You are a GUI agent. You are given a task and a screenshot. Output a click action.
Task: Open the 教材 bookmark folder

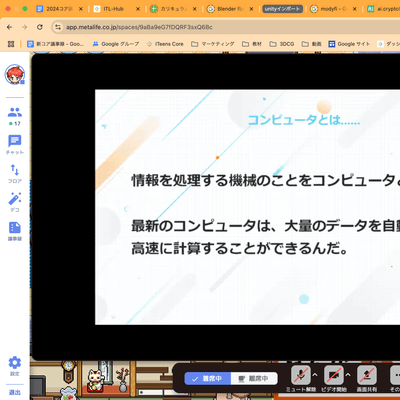[x=252, y=44]
